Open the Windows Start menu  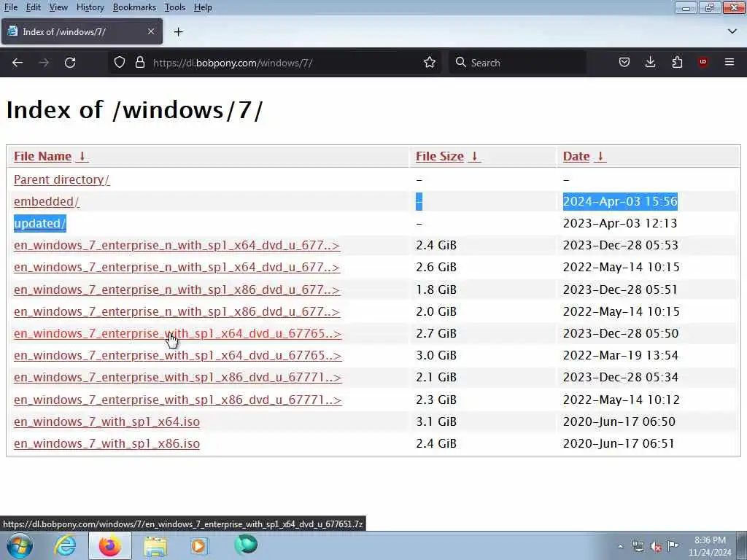pyautogui.click(x=20, y=545)
